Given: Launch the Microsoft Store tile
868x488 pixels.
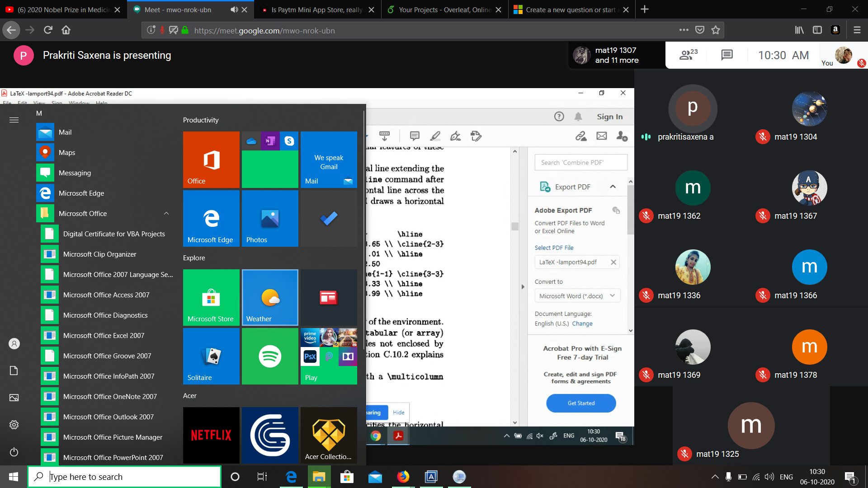Looking at the screenshot, I should coord(211,297).
